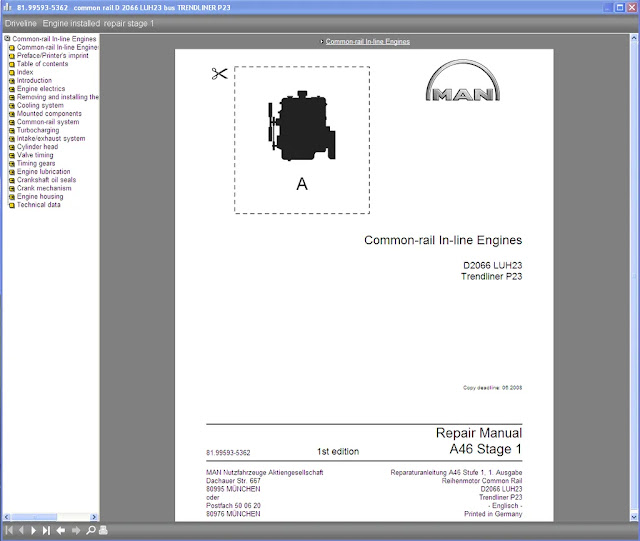
Task: Click the "Printed in Germany" text
Action: point(493,514)
